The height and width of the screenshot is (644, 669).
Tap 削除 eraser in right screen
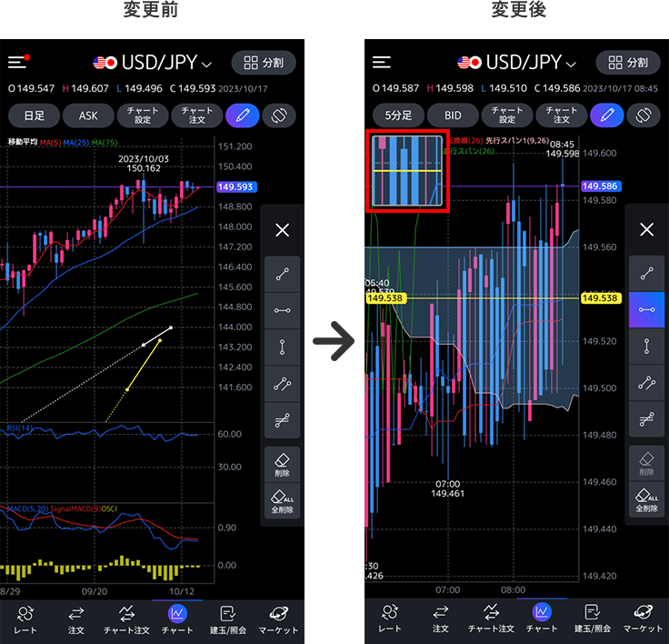(x=647, y=464)
